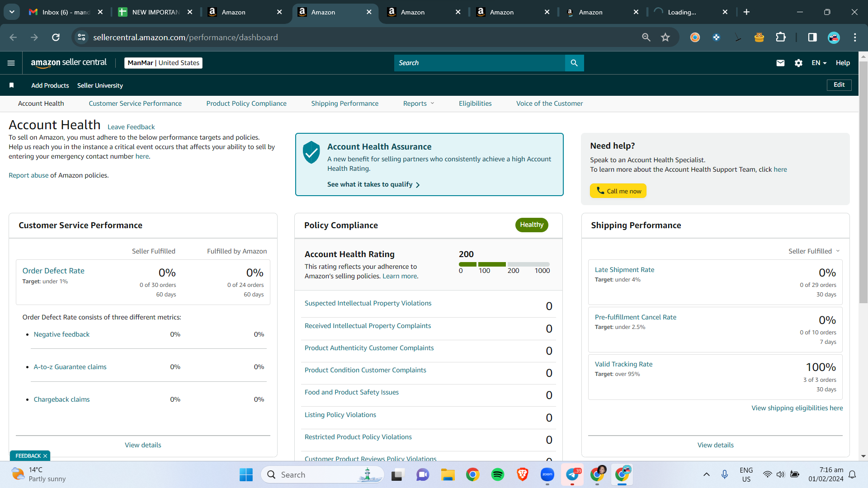Open Suspected Intellectual Property Violations
868x488 pixels.
click(x=368, y=303)
